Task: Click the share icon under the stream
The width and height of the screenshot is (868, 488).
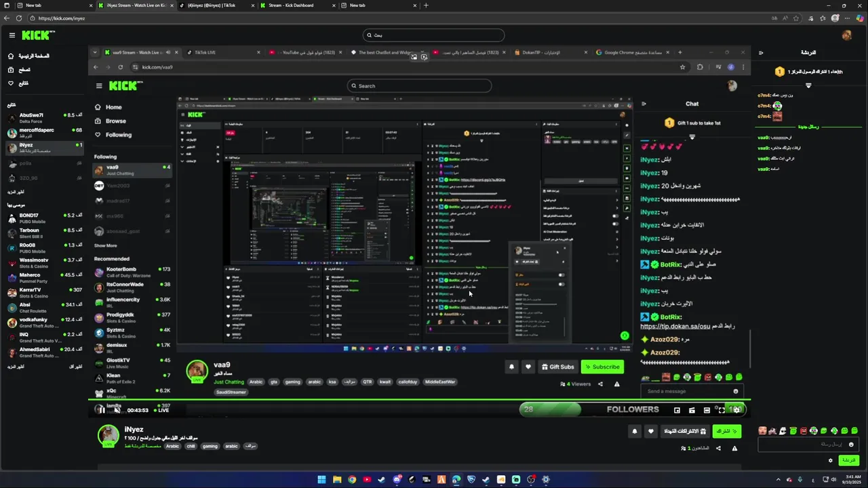Action: tap(718, 448)
